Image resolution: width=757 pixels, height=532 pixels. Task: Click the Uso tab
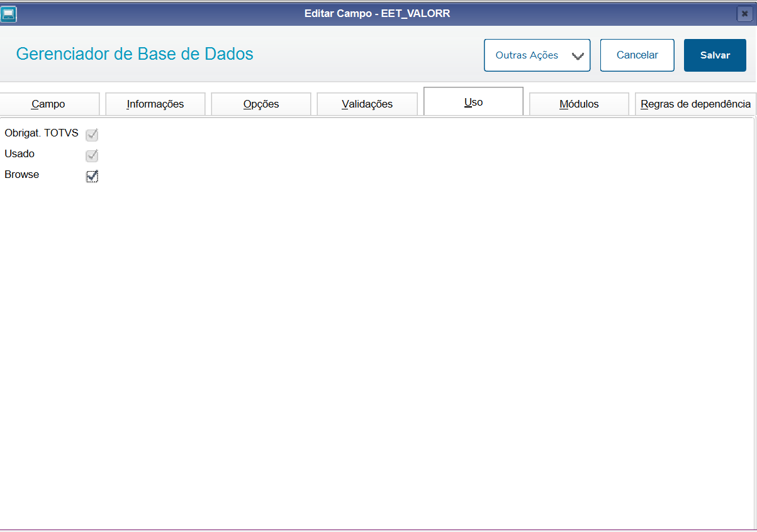[x=473, y=102]
